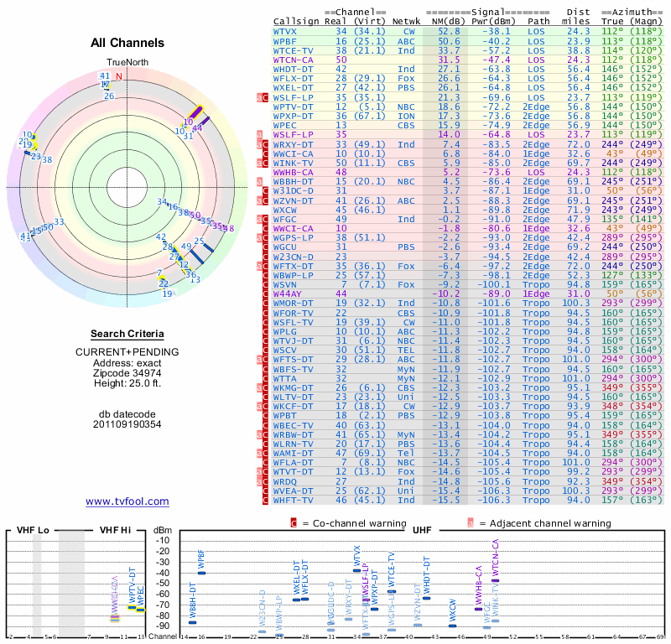Click the W31DC-D callsign
The image size is (671, 644).
pyautogui.click(x=293, y=191)
